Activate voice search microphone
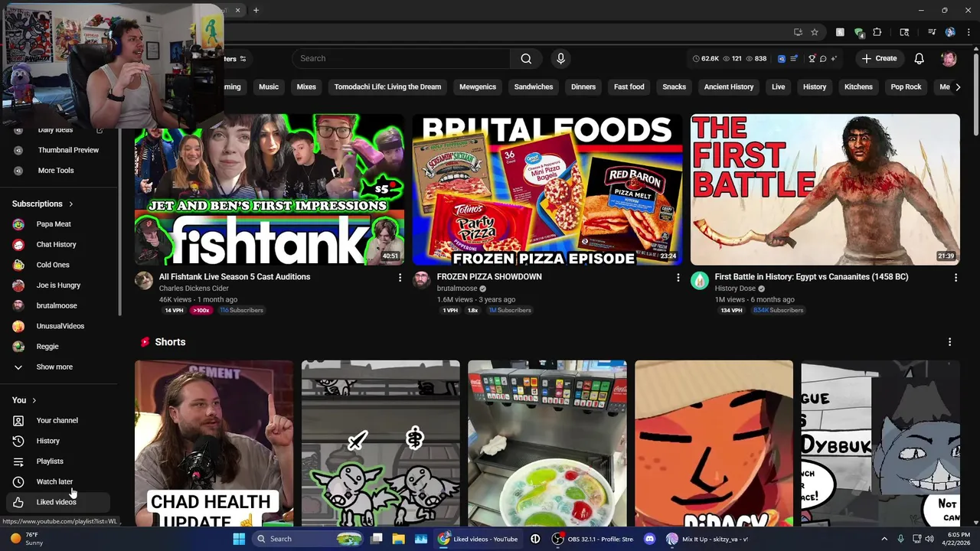Viewport: 980px width, 551px height. click(560, 58)
